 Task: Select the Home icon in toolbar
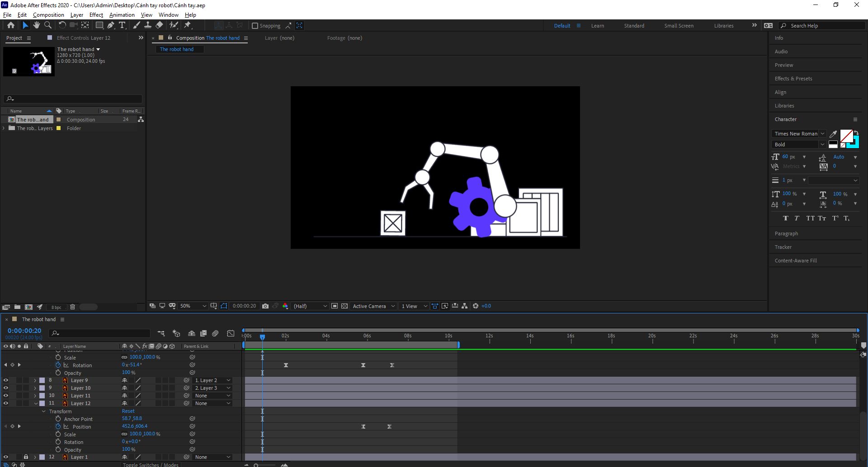point(11,25)
